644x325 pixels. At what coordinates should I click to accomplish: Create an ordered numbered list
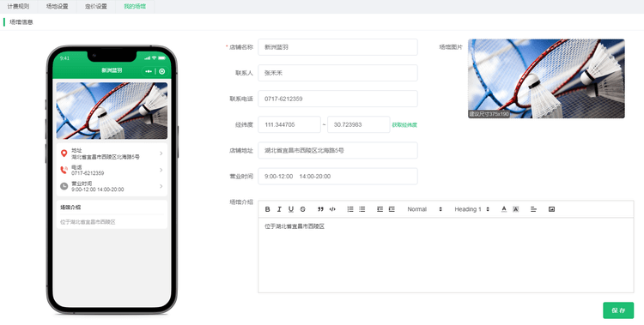[x=350, y=209]
